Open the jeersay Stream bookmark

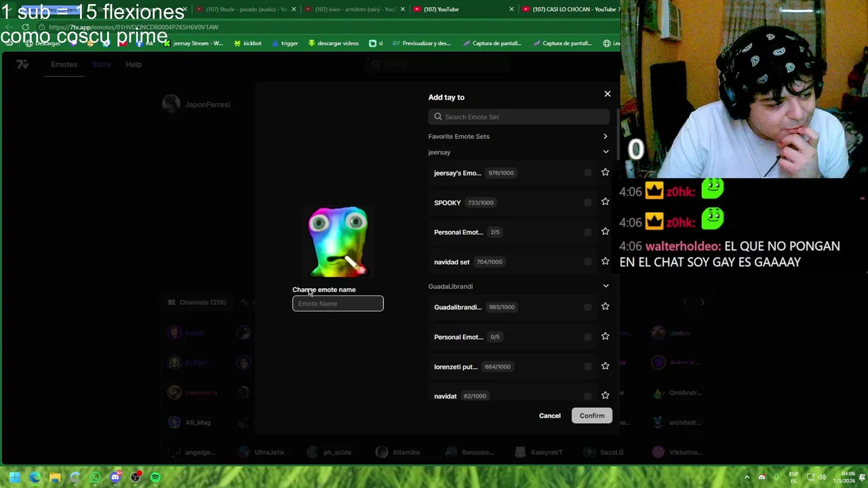coord(193,43)
